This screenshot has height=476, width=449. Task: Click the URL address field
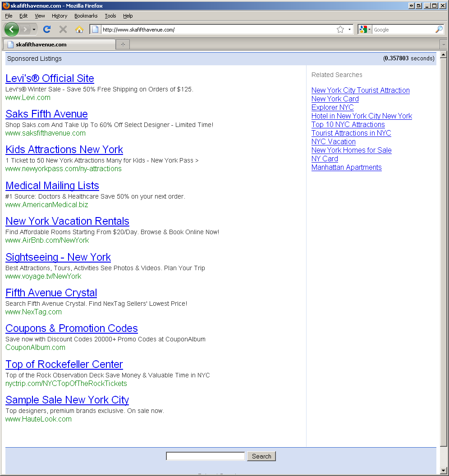217,29
